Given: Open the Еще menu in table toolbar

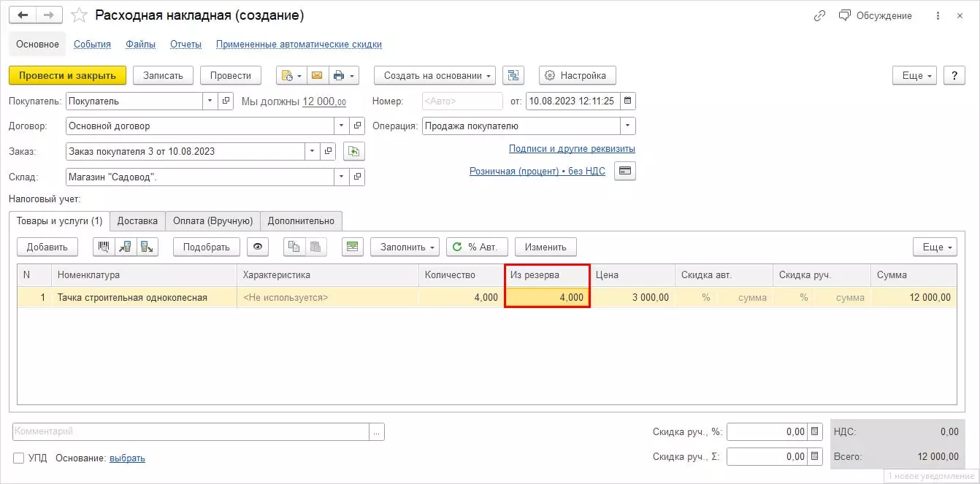Looking at the screenshot, I should pyautogui.click(x=935, y=247).
